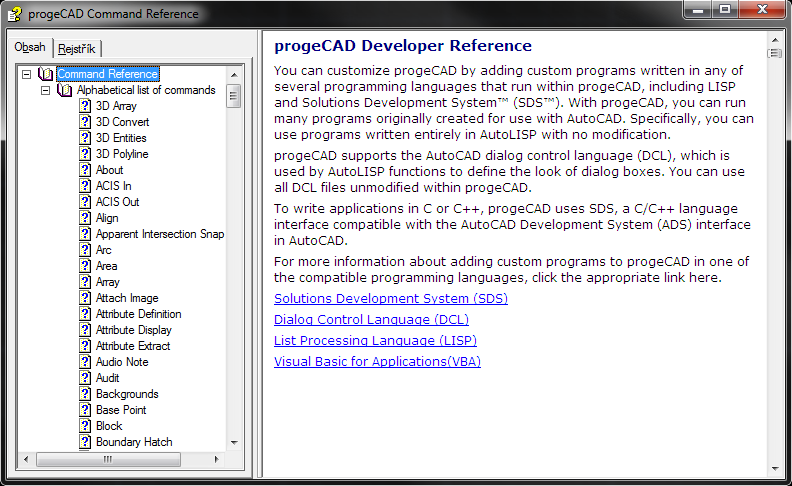Image resolution: width=792 pixels, height=486 pixels.
Task: Open the Base Point topic
Action: (121, 410)
